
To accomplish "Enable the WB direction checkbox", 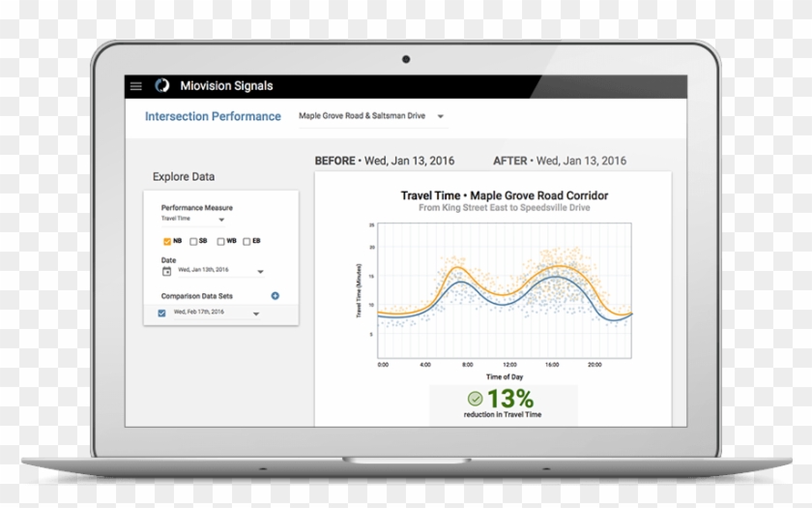I will 220,241.
